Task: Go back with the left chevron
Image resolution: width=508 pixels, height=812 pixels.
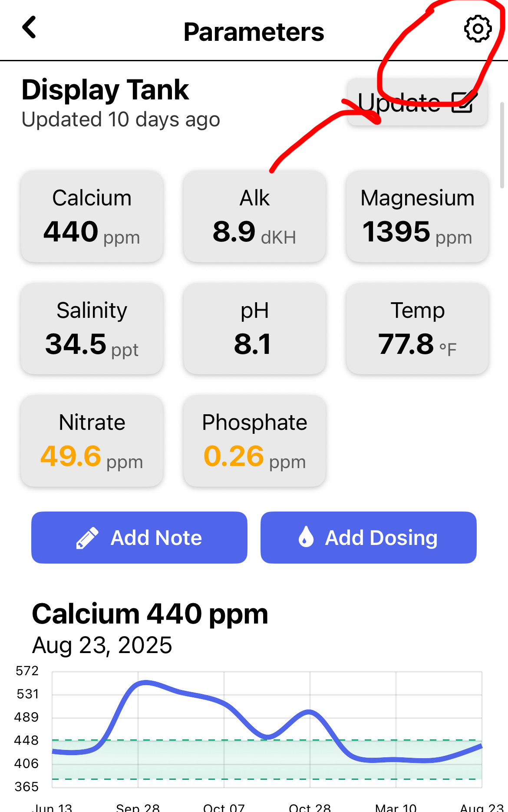Action: [29, 28]
